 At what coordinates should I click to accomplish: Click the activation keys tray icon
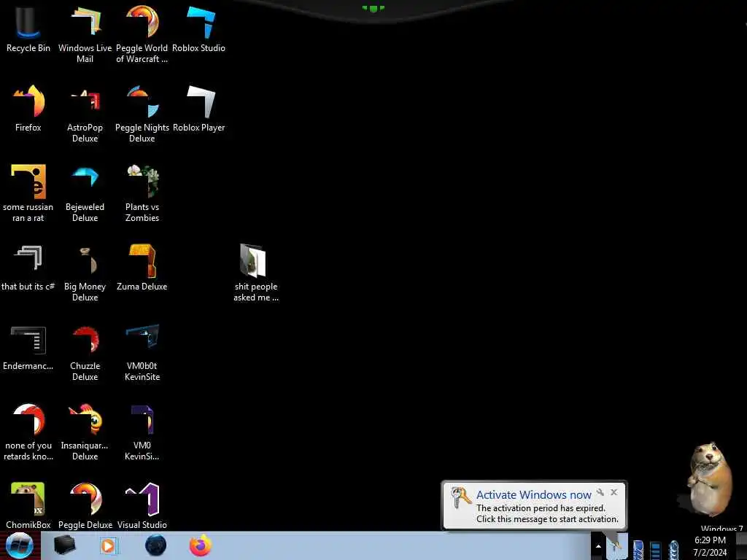[x=616, y=546]
